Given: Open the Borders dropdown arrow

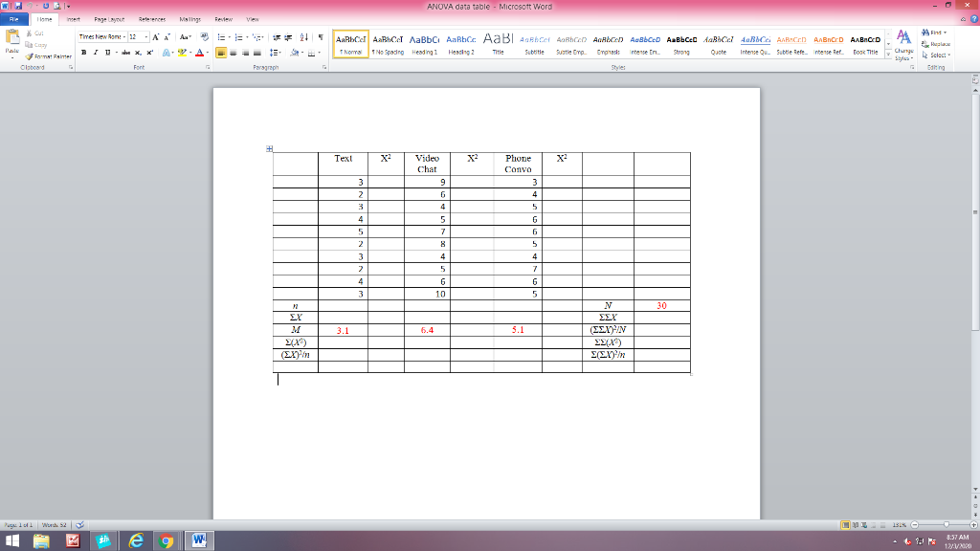Looking at the screenshot, I should (319, 54).
